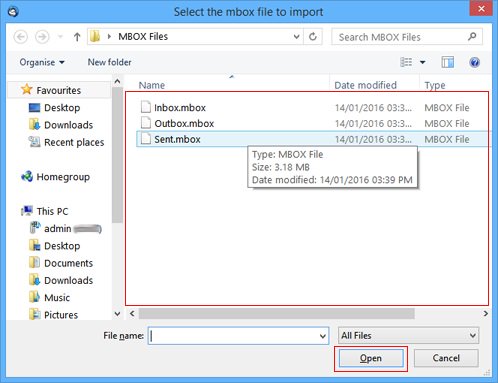Viewport: 498px width, 383px height.
Task: Click the Homegroup icon
Action: pos(27,176)
